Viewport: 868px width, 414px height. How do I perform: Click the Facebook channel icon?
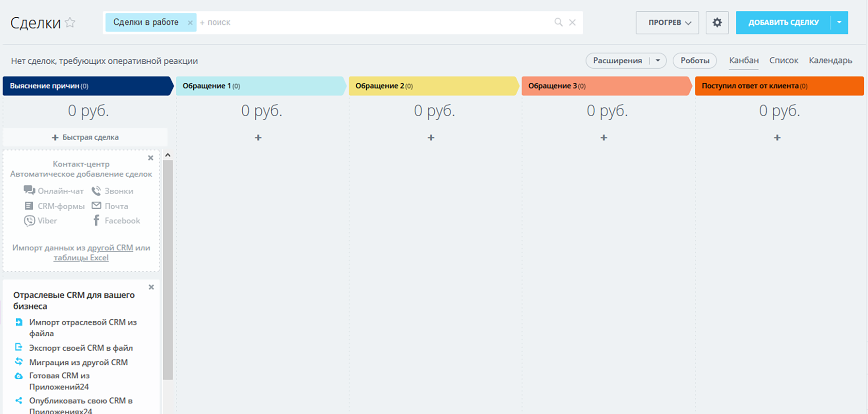(x=96, y=221)
